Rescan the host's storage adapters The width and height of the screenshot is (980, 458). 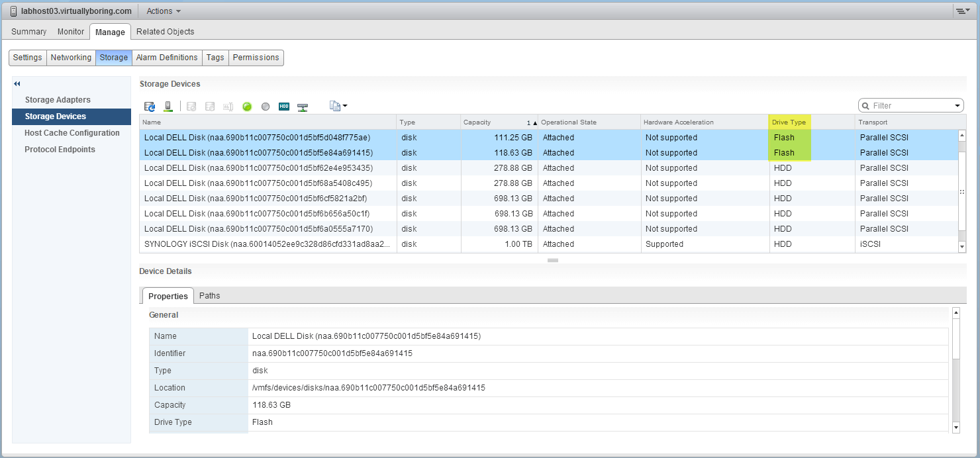coord(168,106)
